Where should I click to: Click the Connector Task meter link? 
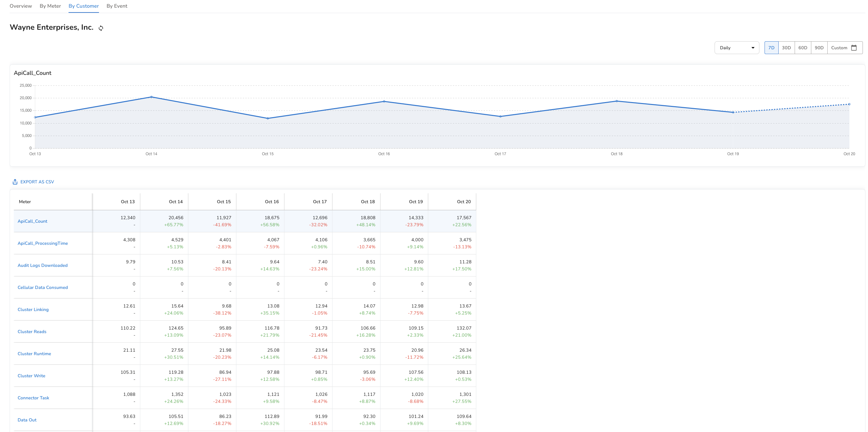(x=33, y=398)
